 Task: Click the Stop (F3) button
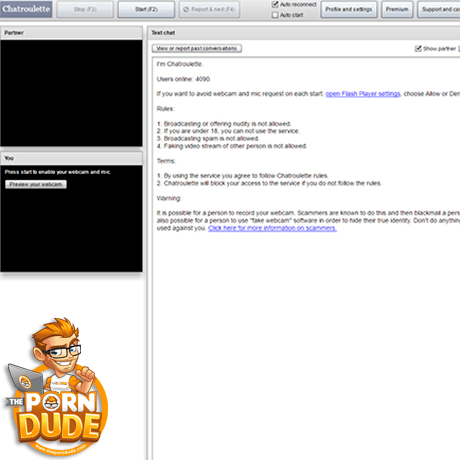click(x=85, y=9)
